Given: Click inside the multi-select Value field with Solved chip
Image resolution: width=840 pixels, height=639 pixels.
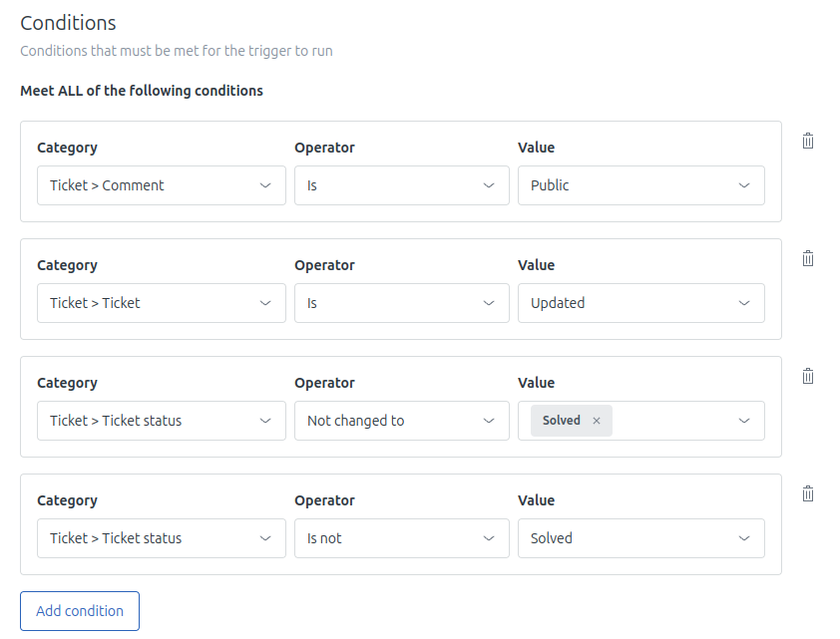Looking at the screenshot, I should [678, 421].
